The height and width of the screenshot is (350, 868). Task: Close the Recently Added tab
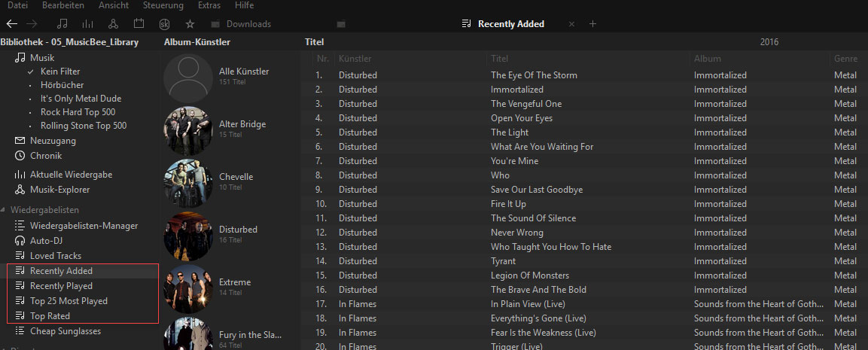572,24
